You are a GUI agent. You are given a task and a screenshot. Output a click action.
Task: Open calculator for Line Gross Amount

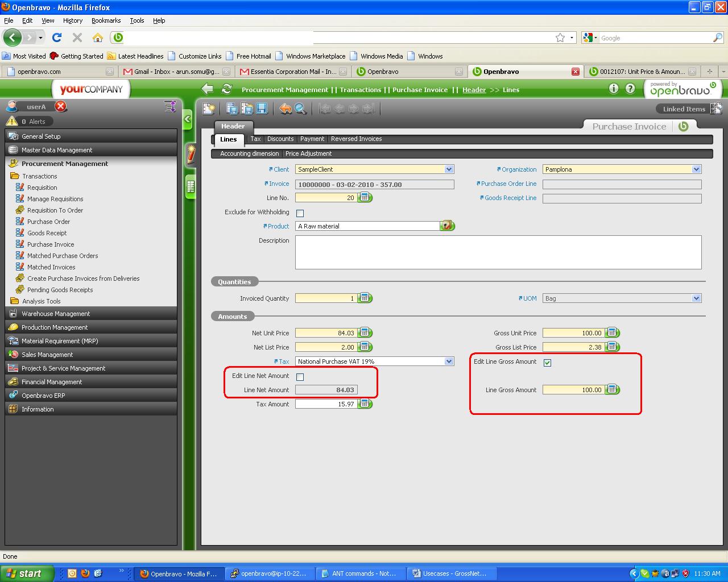pos(612,389)
